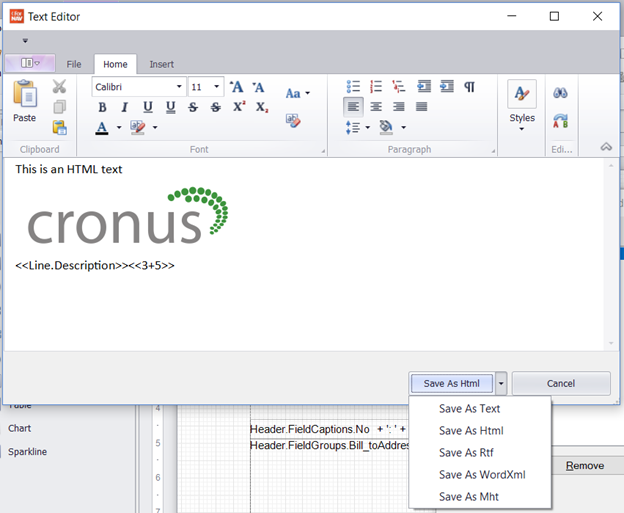The height and width of the screenshot is (513, 624).
Task: Toggle single Strikethrough formatting
Action: pos(193,107)
